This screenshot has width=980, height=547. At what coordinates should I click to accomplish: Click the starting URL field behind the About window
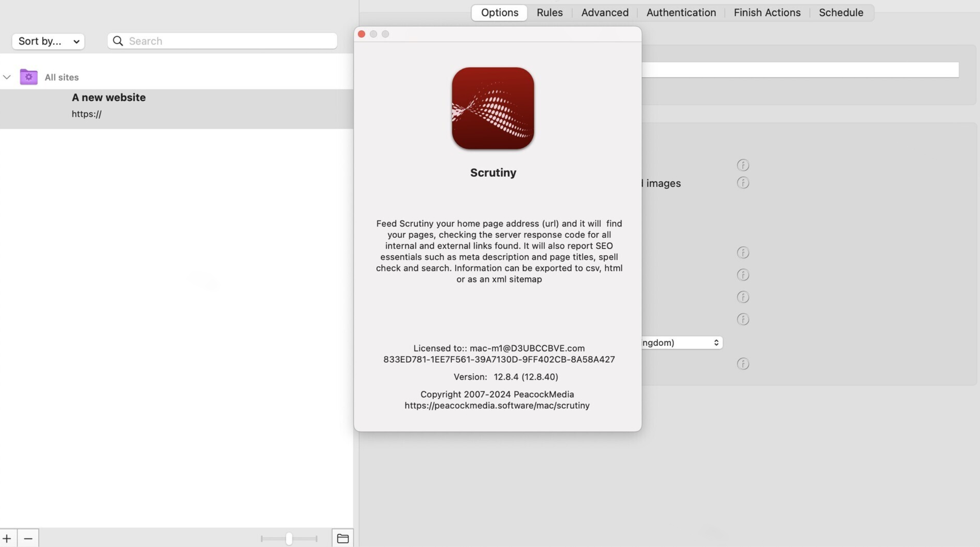[x=800, y=70]
